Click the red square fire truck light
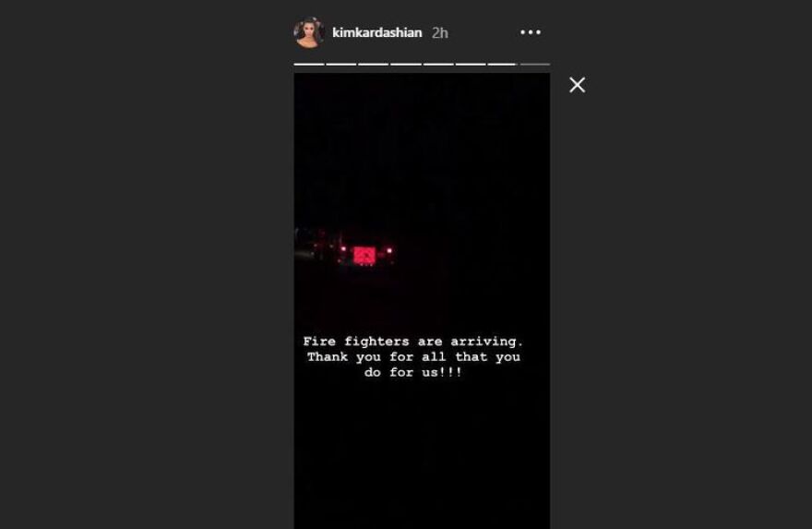 pos(364,256)
